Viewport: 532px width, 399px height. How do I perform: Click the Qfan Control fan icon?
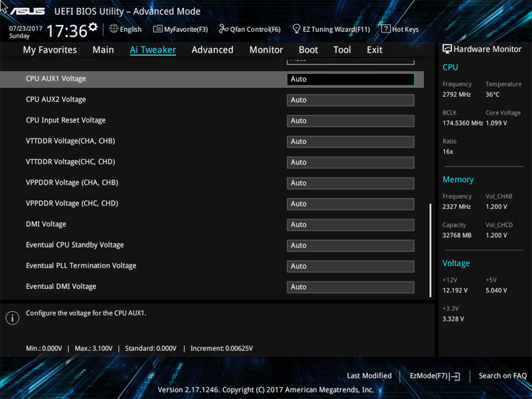click(x=223, y=29)
